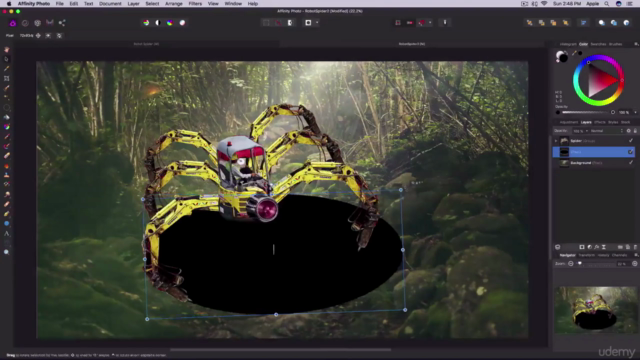Open macOS Spotlight search
The width and height of the screenshot is (640, 360).
[607, 4]
